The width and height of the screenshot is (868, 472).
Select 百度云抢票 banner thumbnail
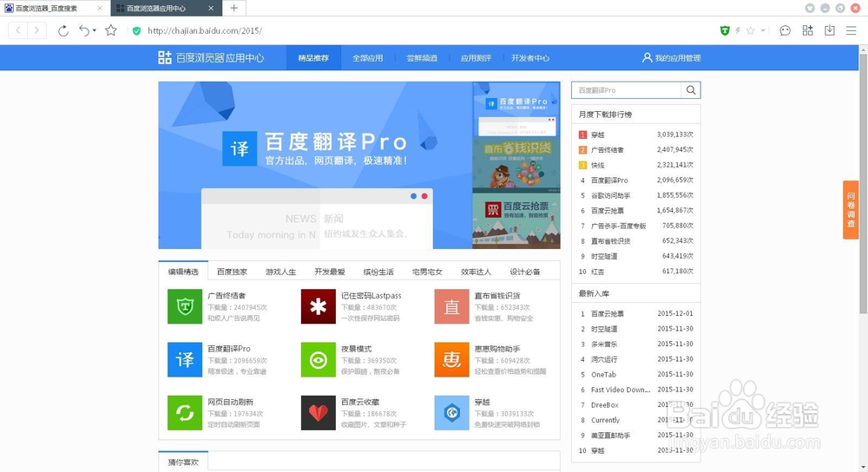(x=516, y=220)
